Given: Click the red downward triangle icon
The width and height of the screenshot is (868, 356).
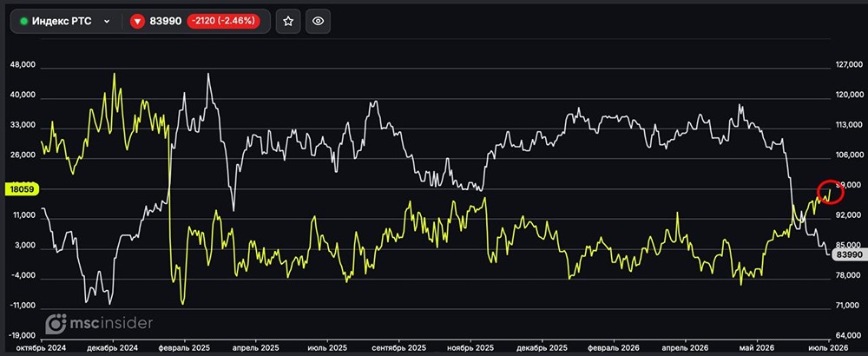Looking at the screenshot, I should coord(137,22).
